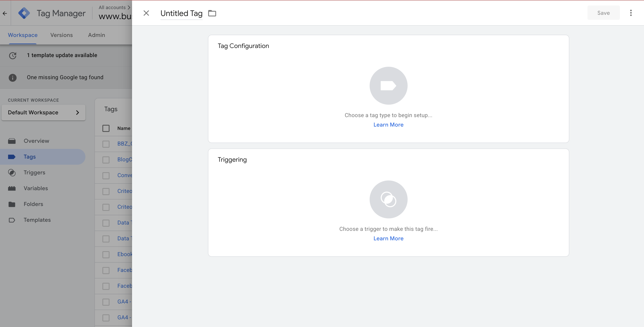Open Triggers in the sidebar
This screenshot has height=327, width=644.
34,172
